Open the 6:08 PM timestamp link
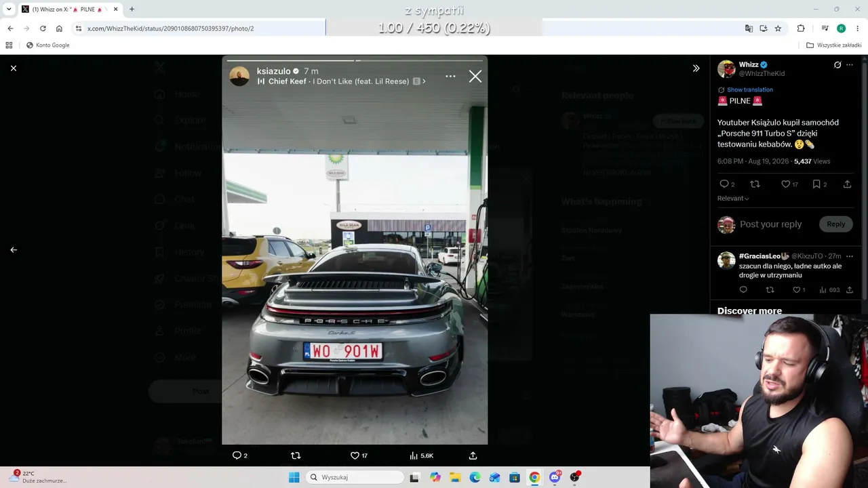Viewport: 868px width, 488px height. (753, 161)
